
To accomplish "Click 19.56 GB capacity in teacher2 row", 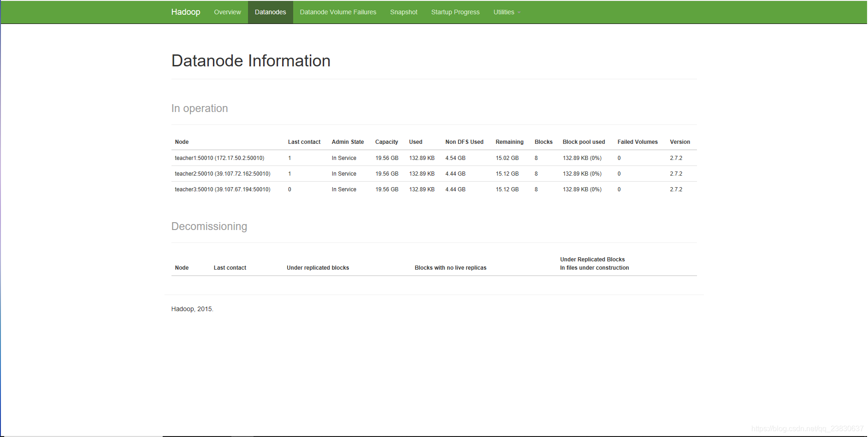I will [387, 174].
